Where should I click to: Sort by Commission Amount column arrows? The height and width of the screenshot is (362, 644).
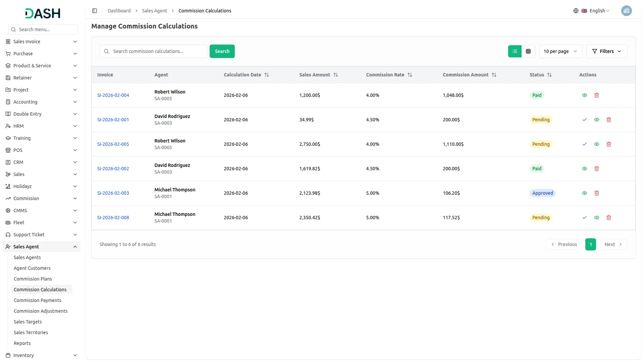[494, 75]
